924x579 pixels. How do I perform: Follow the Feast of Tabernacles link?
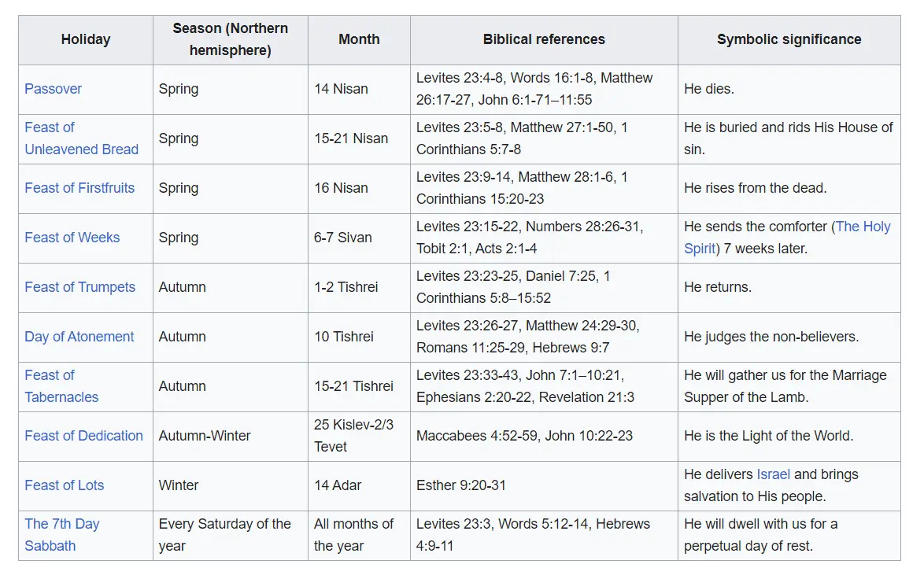[x=61, y=385]
